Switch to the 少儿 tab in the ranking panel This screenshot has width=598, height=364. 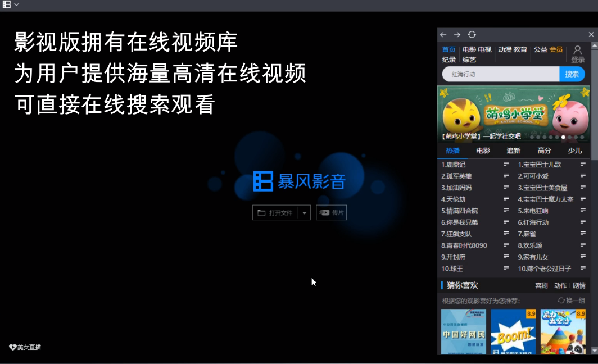pyautogui.click(x=575, y=151)
